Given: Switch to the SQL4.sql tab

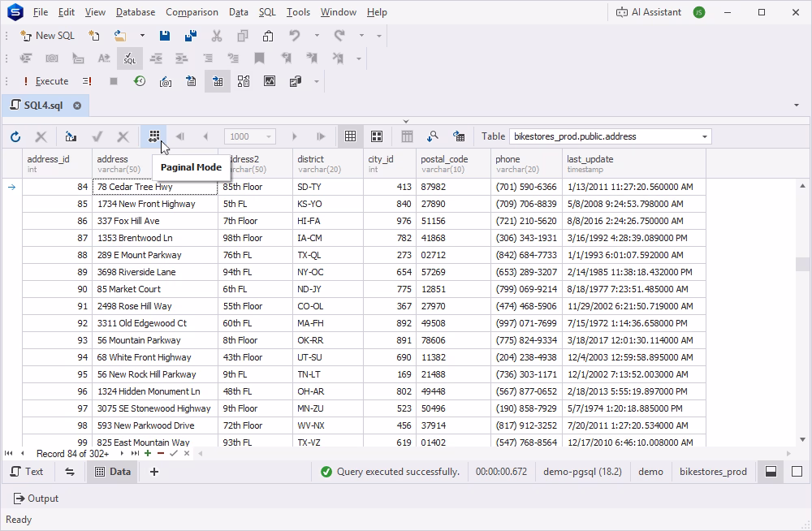Looking at the screenshot, I should pos(44,106).
